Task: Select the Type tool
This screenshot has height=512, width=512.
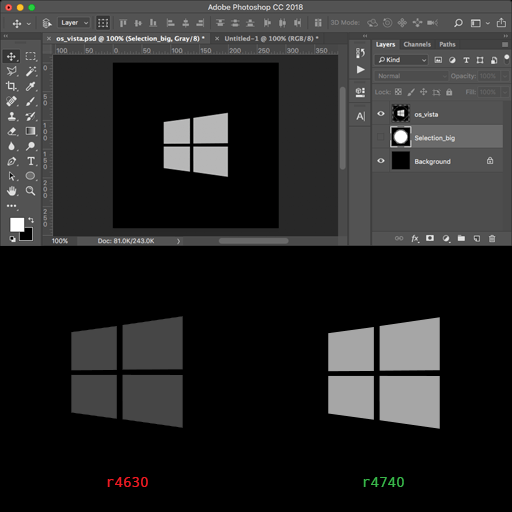Action: click(x=31, y=161)
